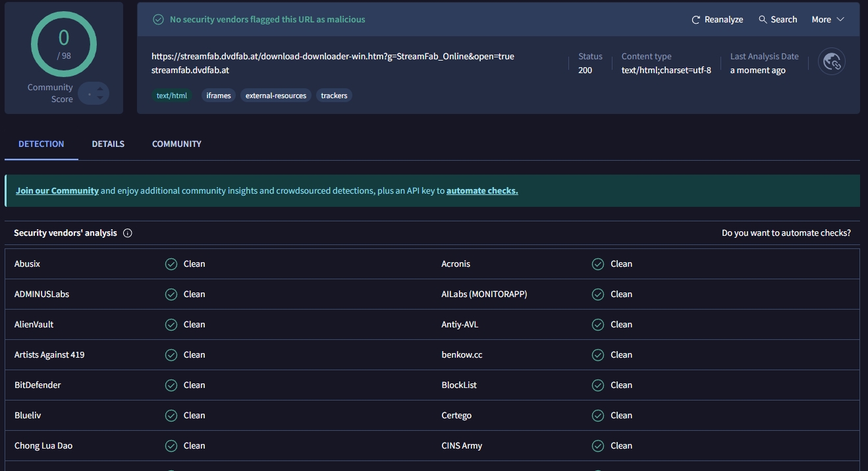The image size is (868, 471).
Task: Click the green check icon in the no-vendors-flagged banner
Action: coord(158,20)
